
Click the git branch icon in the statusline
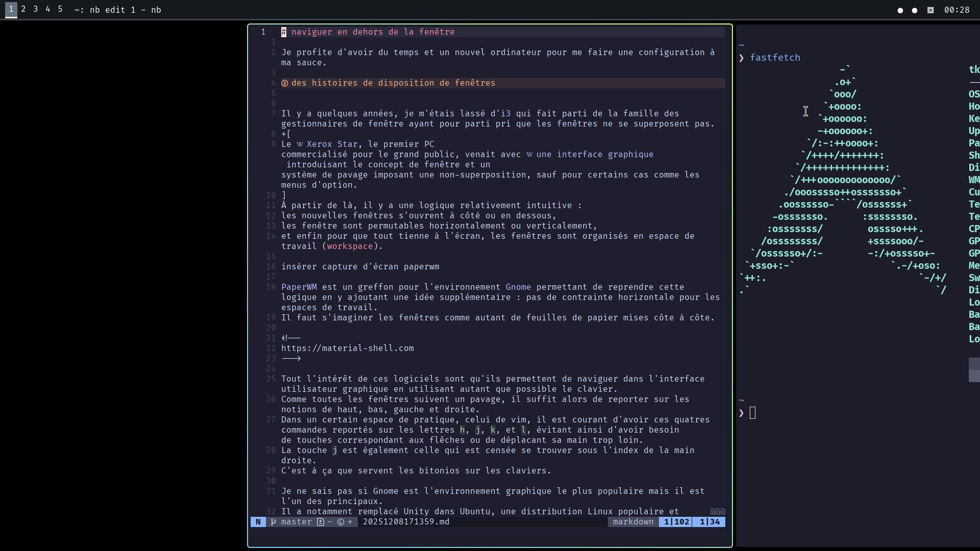click(274, 522)
